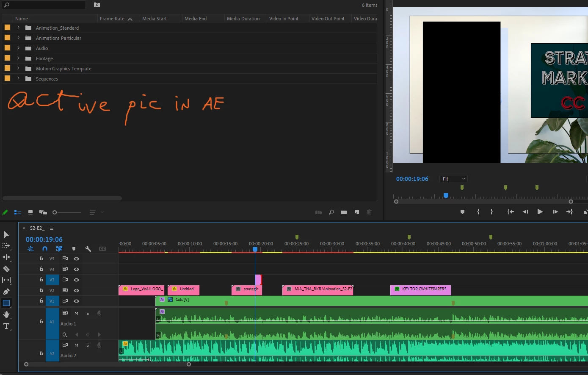588x375 pixels.
Task: Toggle Linked Selection in timeline
Action: (x=59, y=249)
